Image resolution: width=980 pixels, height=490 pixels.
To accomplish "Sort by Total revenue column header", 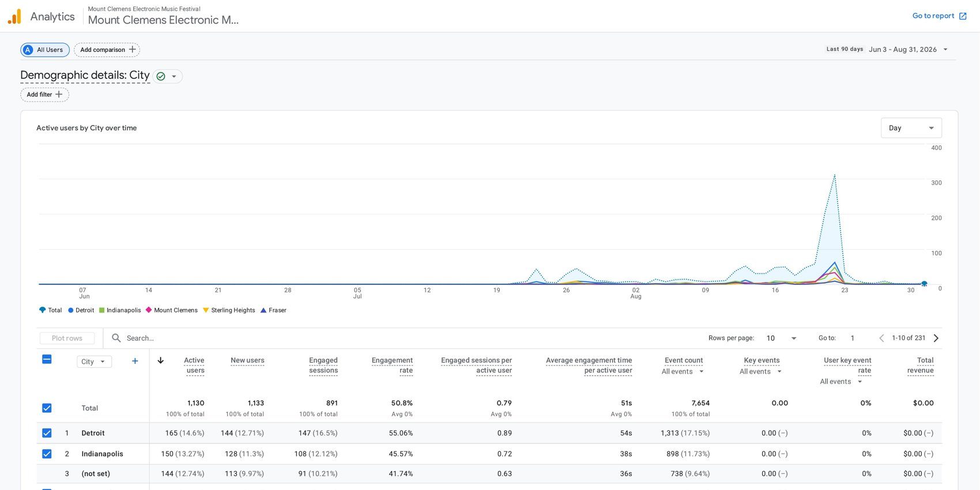I will click(921, 365).
